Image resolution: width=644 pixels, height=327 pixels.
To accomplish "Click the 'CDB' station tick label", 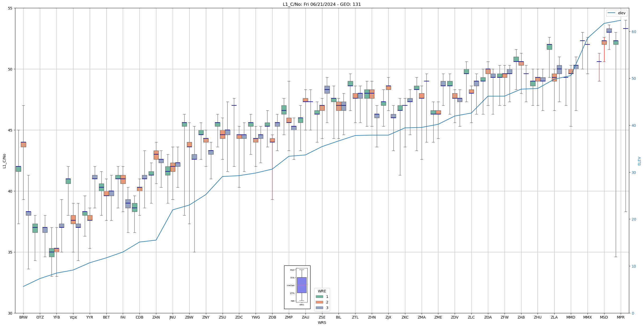I will pyautogui.click(x=139, y=317).
